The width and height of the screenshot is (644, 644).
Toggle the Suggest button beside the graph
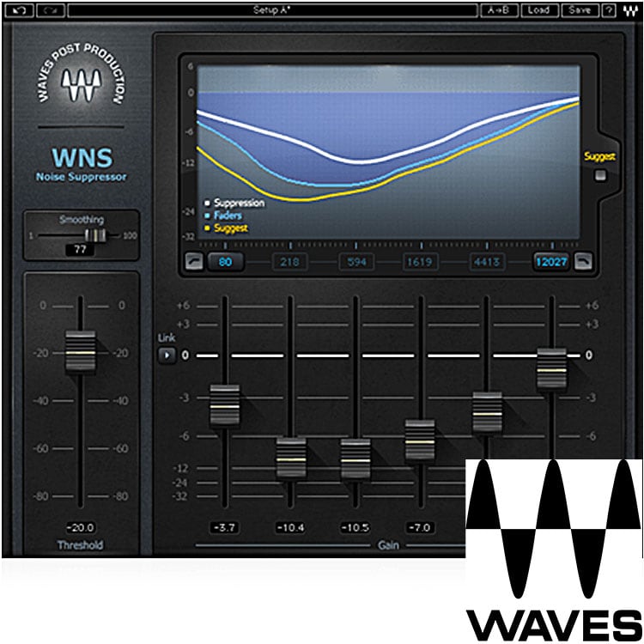click(x=600, y=175)
